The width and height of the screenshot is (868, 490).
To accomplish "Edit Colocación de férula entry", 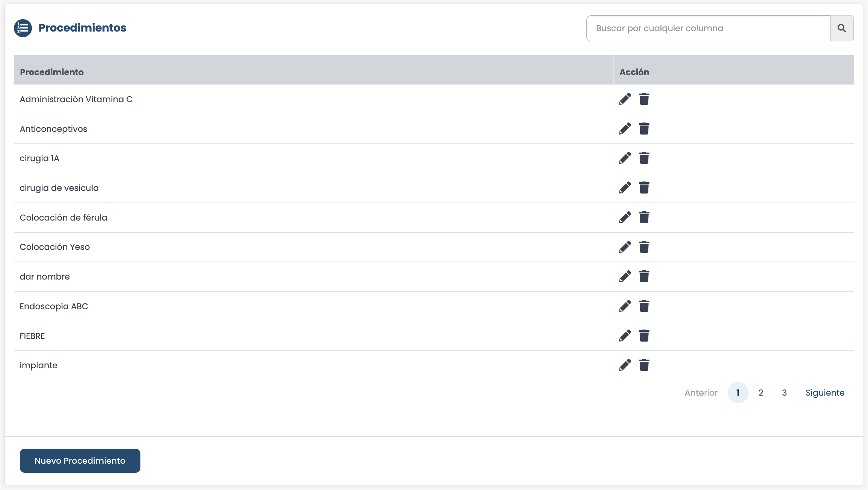I will (625, 218).
